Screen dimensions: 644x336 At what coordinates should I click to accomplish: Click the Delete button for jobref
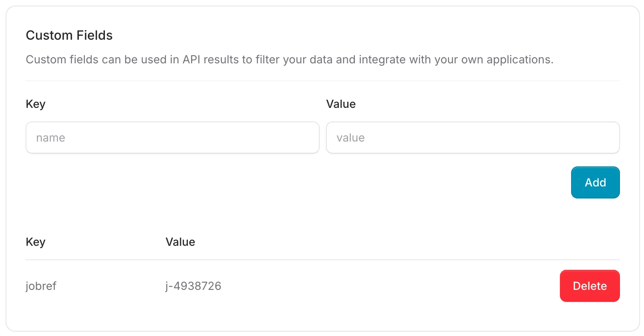[x=590, y=286]
